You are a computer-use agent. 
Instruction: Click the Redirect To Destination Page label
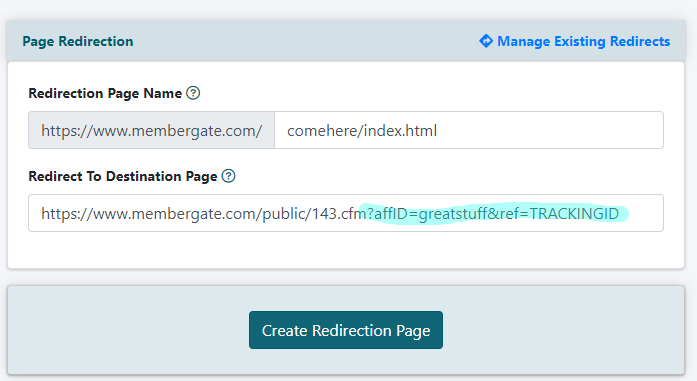click(123, 176)
